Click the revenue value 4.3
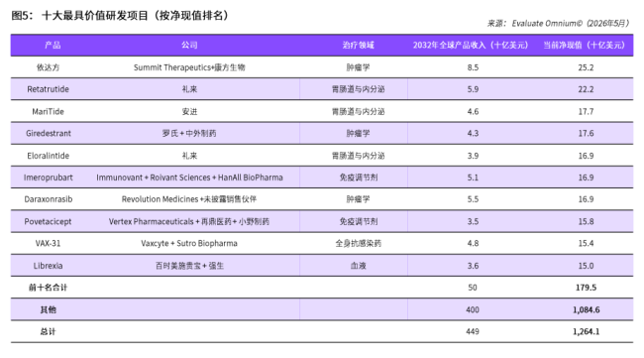The height and width of the screenshot is (358, 644). (473, 133)
